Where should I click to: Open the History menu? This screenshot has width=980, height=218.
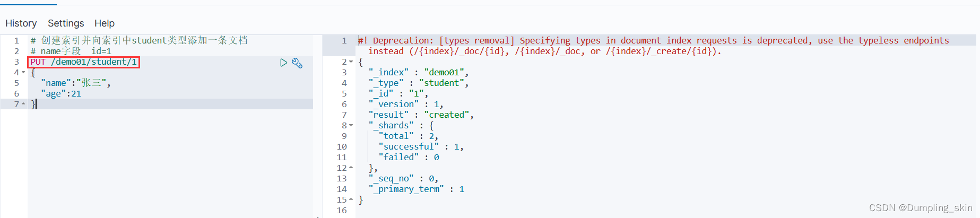pos(21,23)
